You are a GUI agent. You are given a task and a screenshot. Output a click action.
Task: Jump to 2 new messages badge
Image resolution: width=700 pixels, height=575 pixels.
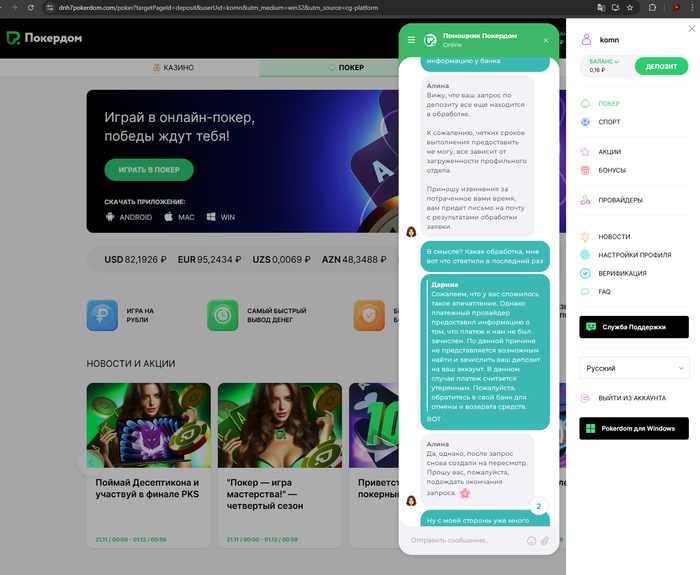click(x=538, y=506)
